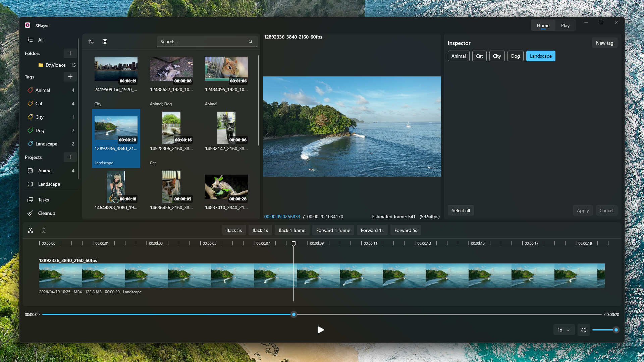This screenshot has width=644, height=362.
Task: Open the 1x playback speed dropdown
Action: coord(563,330)
